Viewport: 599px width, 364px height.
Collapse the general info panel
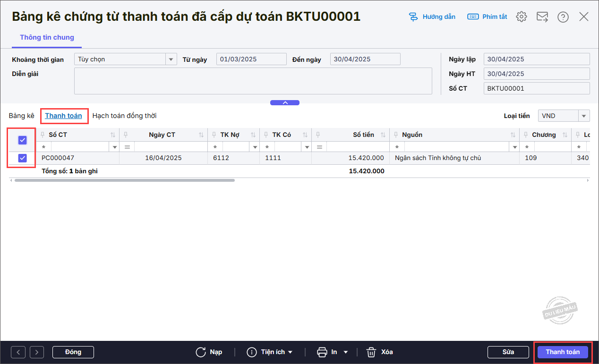(284, 103)
